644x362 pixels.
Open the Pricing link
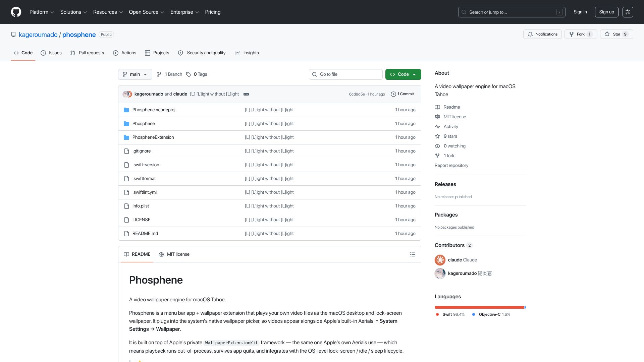213,12
